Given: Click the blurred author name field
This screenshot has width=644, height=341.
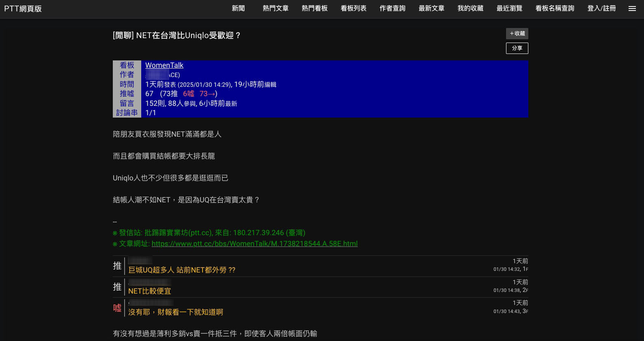Looking at the screenshot, I should 162,75.
